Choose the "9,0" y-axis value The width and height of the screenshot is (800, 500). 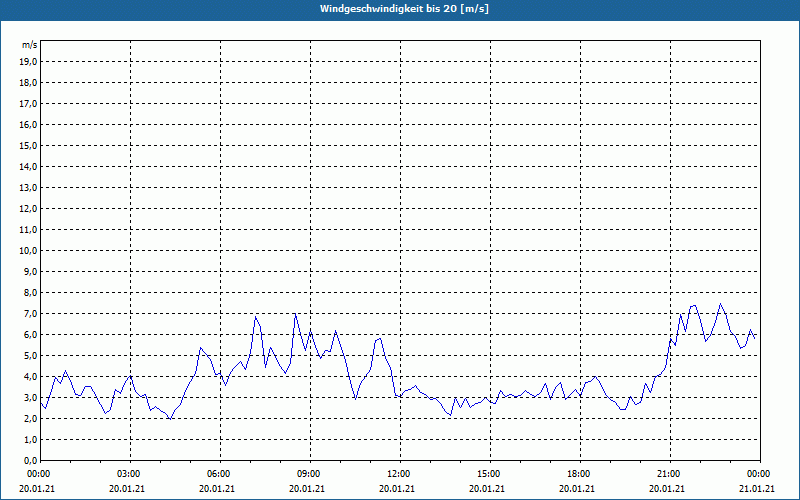(x=31, y=271)
